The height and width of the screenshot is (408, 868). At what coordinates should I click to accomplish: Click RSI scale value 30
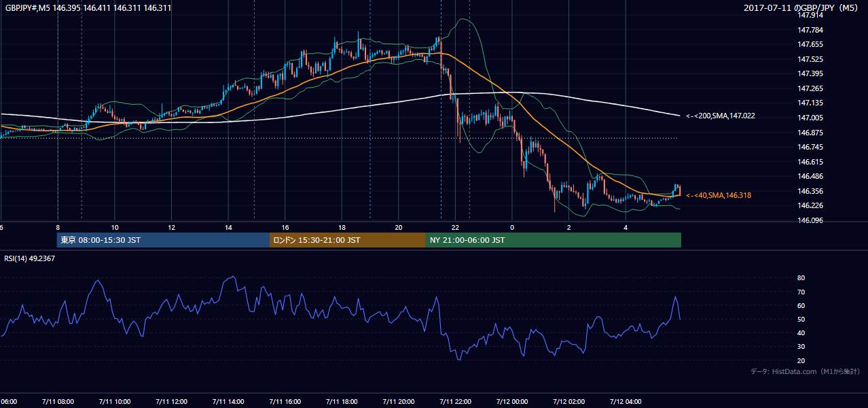pyautogui.click(x=801, y=347)
